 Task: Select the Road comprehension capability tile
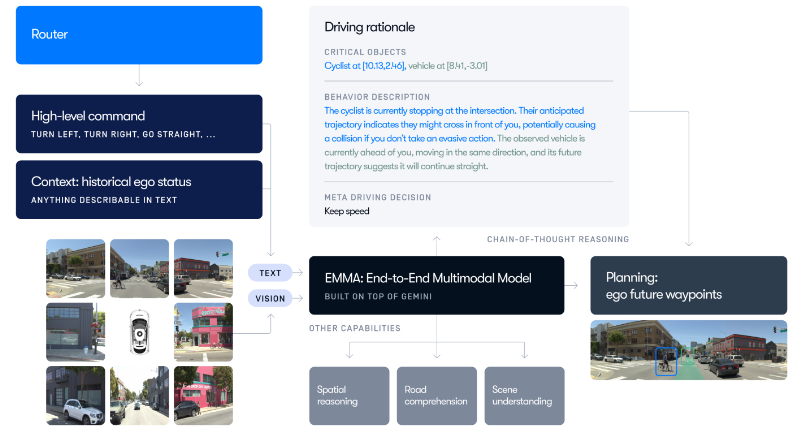coord(436,395)
